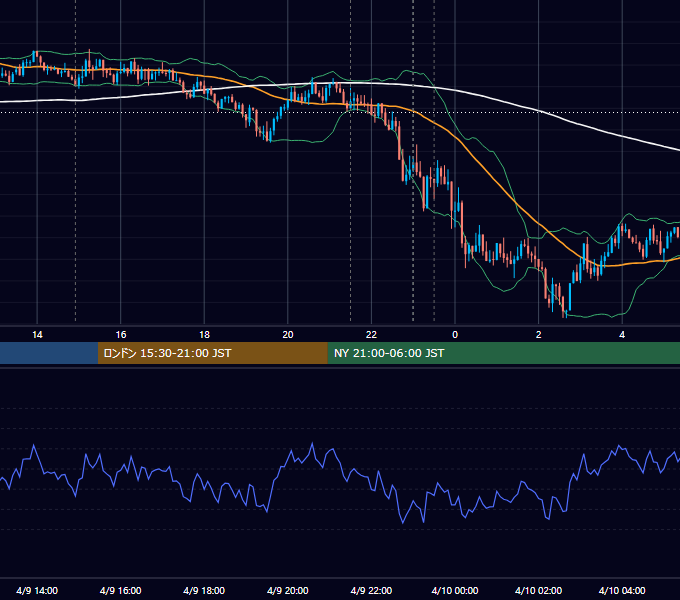680x600 pixels.
Task: Click the 4/10 00:00 label on indicator axis
Action: 455,590
